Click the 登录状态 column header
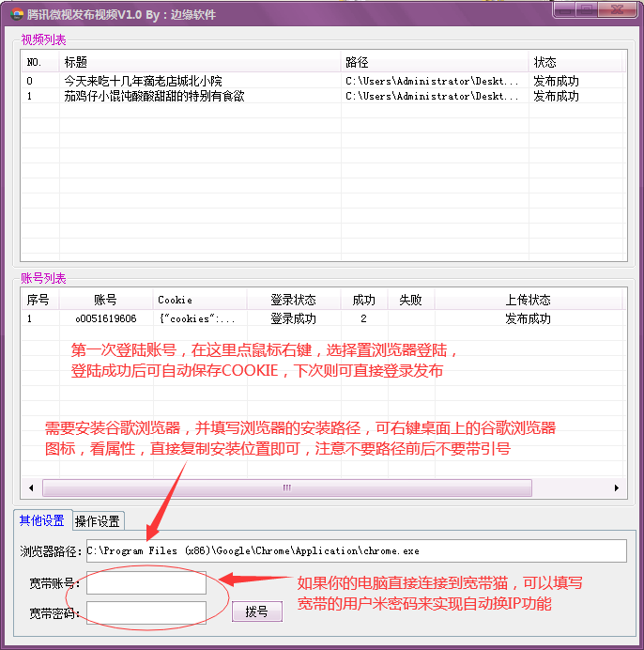 (x=294, y=300)
